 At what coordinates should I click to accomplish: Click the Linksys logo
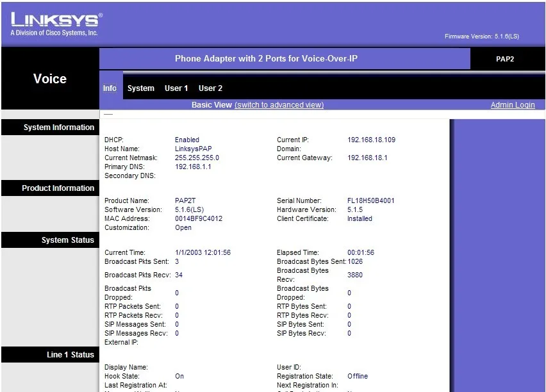coord(56,24)
